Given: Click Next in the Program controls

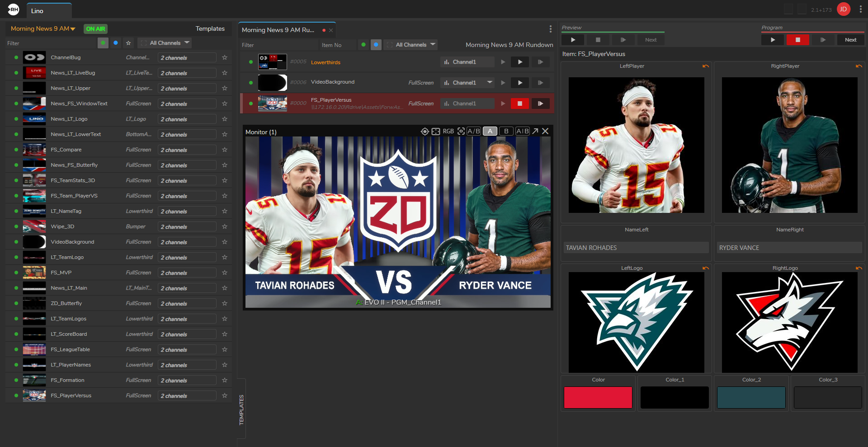Looking at the screenshot, I should [x=850, y=40].
